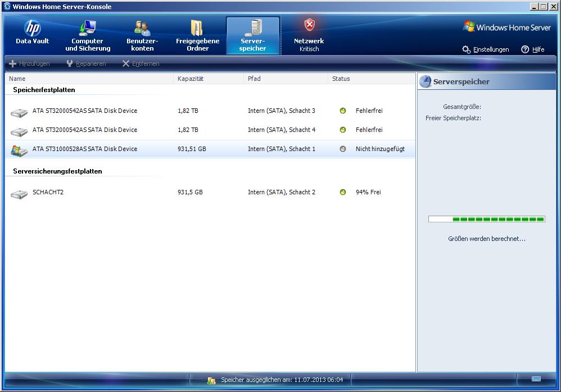
Task: Click the green status indicator for SCHACHT2
Action: click(343, 192)
